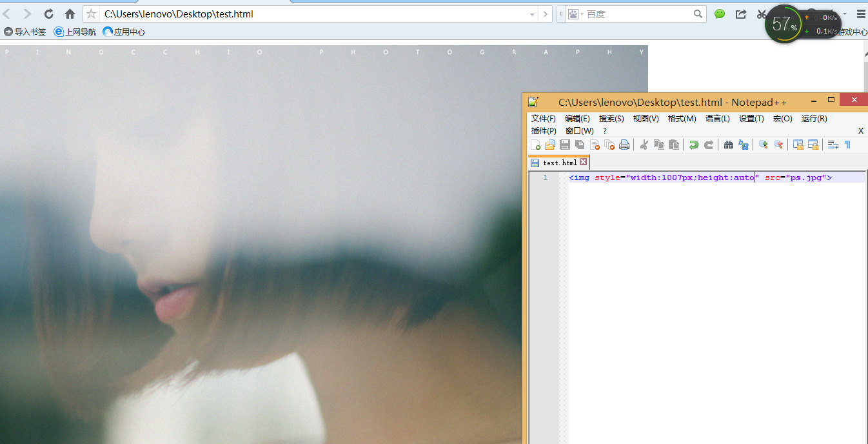Click the New file icon in Notepad++

[x=535, y=145]
